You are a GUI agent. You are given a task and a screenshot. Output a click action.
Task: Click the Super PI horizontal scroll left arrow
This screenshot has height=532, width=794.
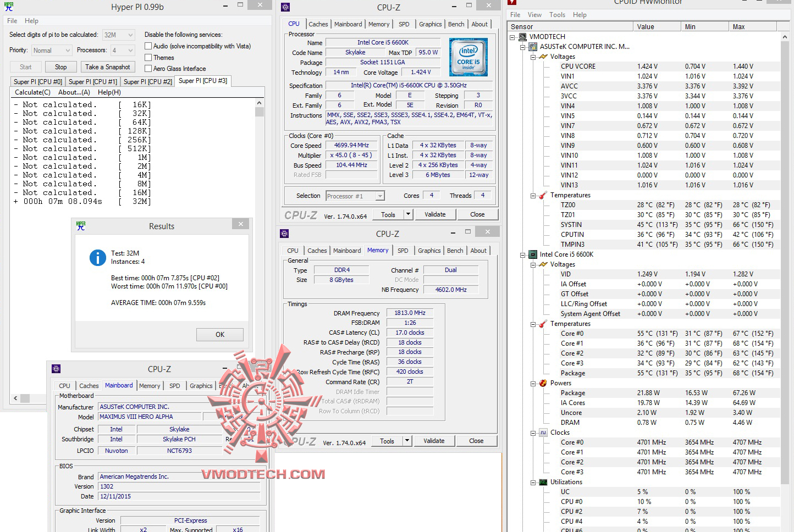coord(15,398)
